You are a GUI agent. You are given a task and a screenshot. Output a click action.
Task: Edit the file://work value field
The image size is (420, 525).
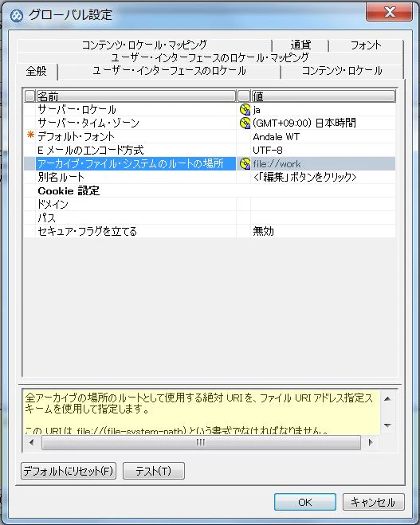324,163
